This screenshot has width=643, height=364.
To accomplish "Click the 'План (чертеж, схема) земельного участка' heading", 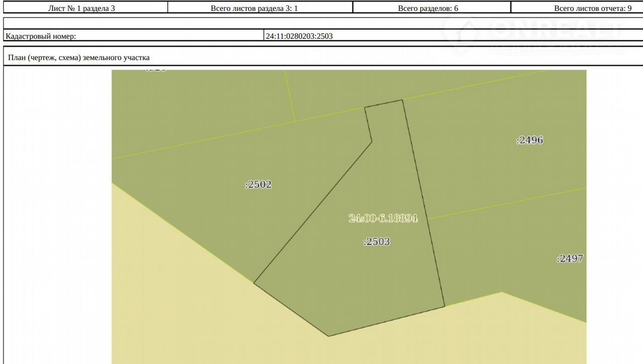I will coord(79,58).
